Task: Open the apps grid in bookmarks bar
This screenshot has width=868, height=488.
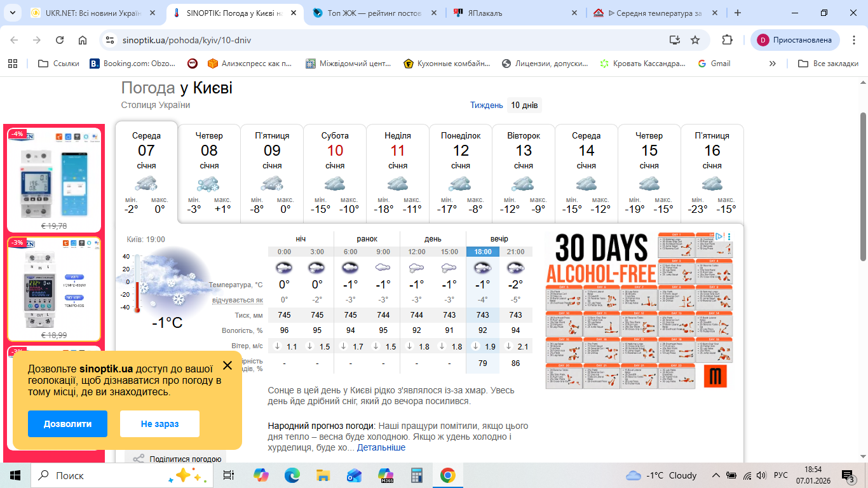Action: [12, 64]
